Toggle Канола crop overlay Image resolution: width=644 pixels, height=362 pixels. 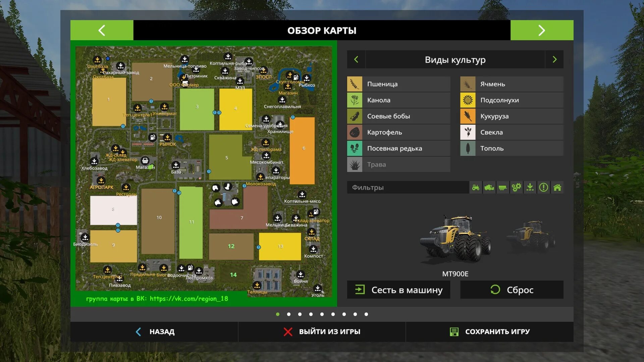click(398, 100)
